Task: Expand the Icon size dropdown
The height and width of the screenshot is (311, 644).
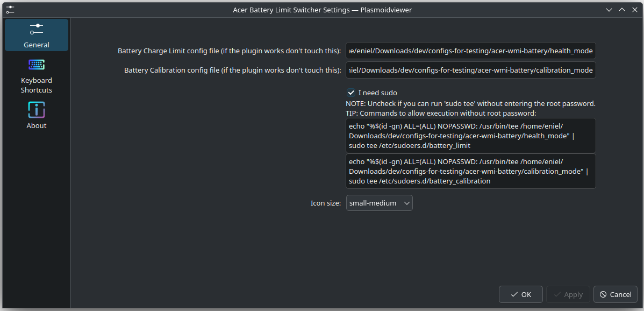Action: [379, 203]
